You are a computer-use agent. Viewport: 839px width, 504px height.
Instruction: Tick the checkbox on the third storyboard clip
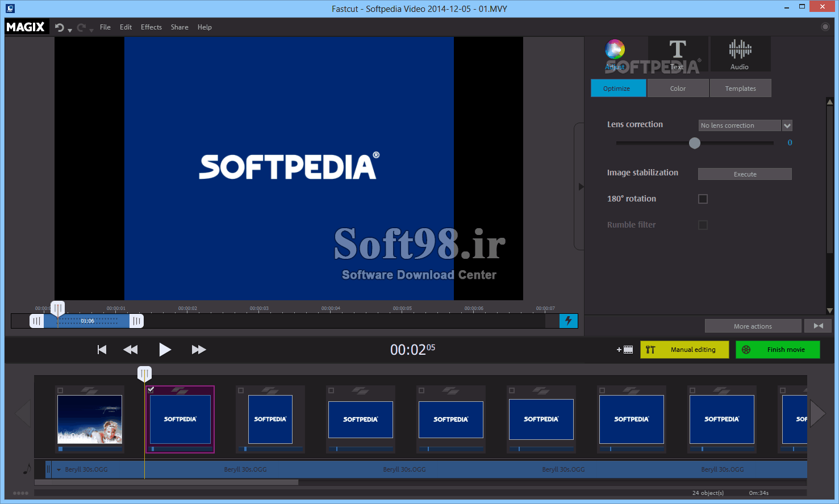pyautogui.click(x=241, y=390)
